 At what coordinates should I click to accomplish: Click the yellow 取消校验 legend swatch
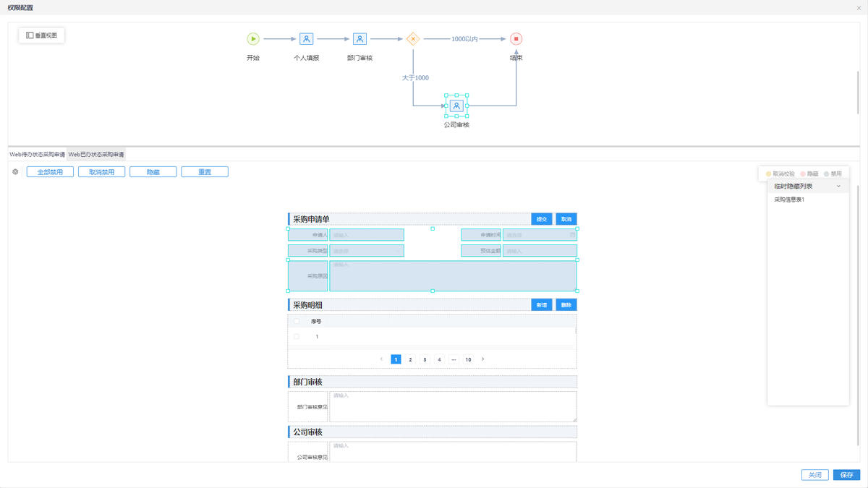[x=769, y=174]
